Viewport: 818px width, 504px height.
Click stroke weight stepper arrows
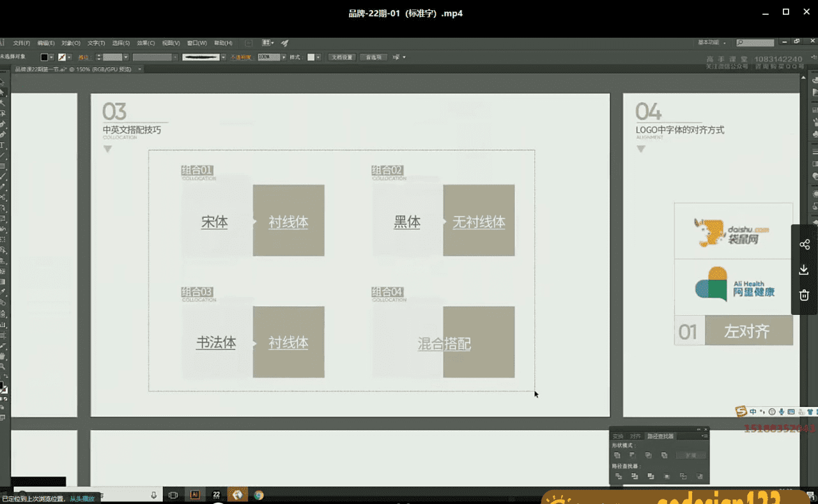coord(98,57)
